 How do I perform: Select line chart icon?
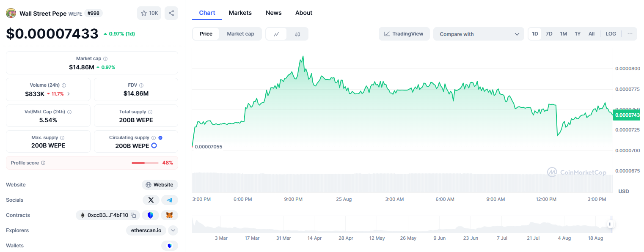pyautogui.click(x=276, y=34)
